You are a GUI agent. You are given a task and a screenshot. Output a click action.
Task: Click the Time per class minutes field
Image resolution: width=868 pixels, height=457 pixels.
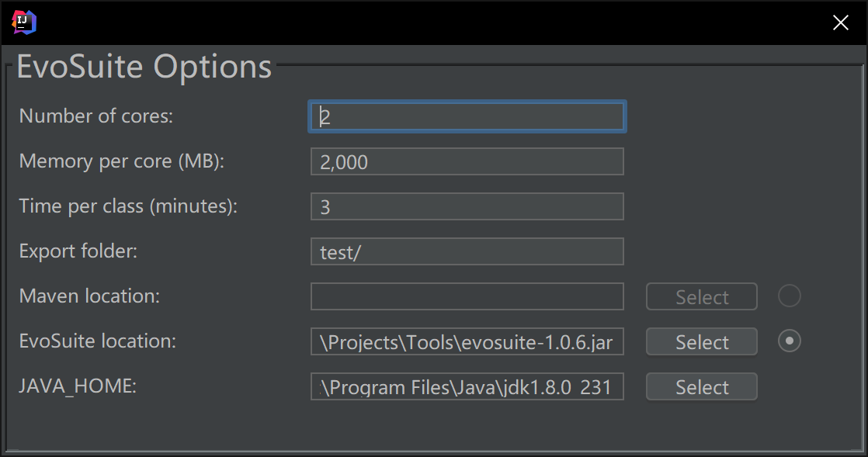pos(467,206)
